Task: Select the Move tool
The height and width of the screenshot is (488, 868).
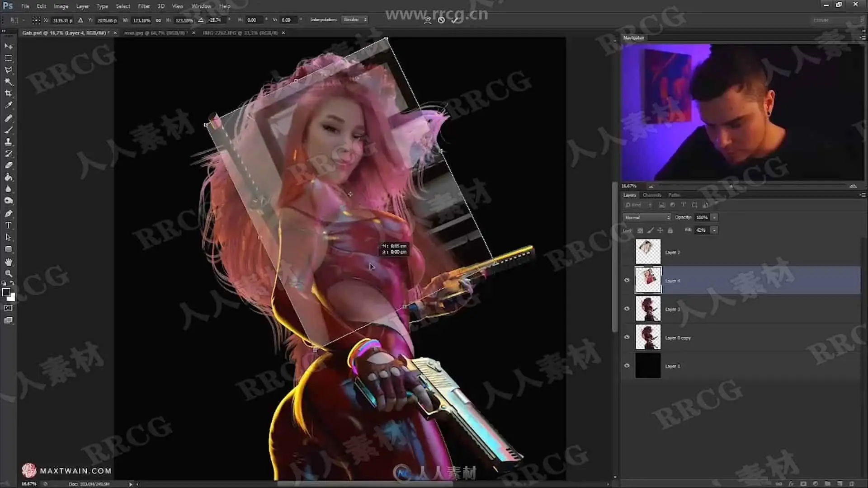Action: pyautogui.click(x=8, y=46)
